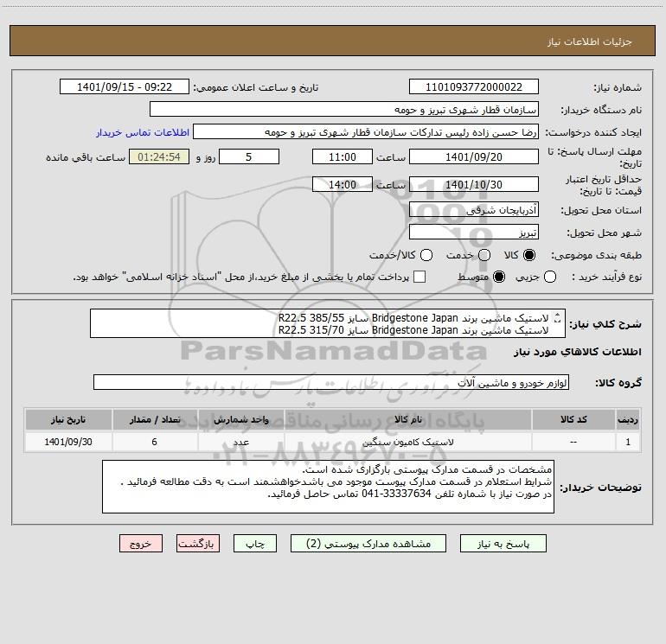Click the جزئیات اطلاعات نیاز header title
The height and width of the screenshot is (644, 666).
pos(590,41)
